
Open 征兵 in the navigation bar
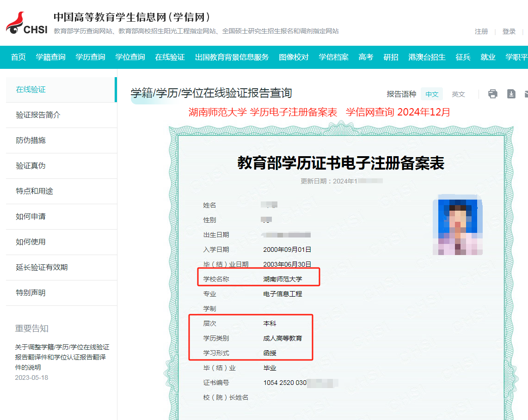pyautogui.click(x=463, y=57)
